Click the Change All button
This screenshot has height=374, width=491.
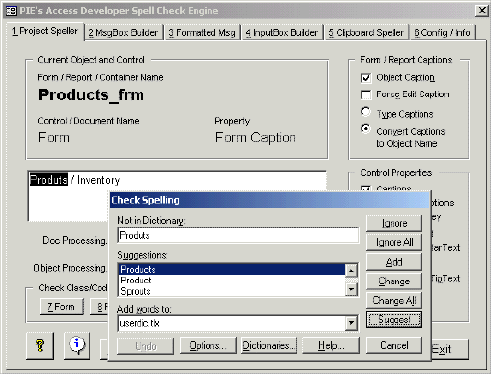(x=394, y=301)
